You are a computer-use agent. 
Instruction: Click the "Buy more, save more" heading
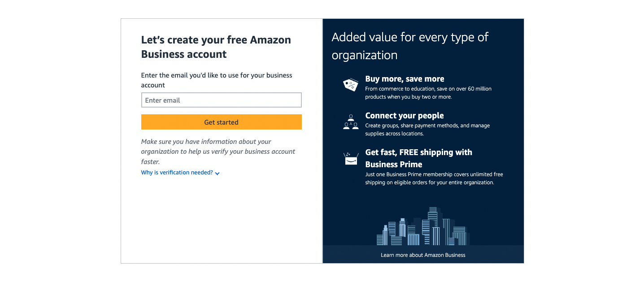[x=405, y=78]
